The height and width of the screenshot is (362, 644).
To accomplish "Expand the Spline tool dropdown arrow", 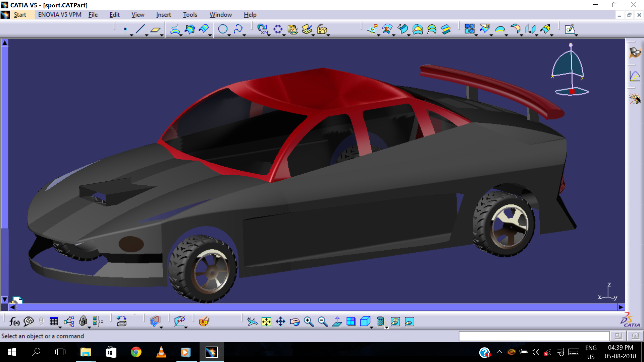I will click(244, 35).
